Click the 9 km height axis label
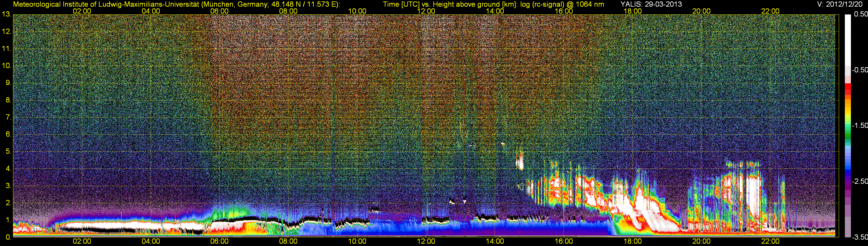The width and height of the screenshot is (868, 246). (x=8, y=83)
